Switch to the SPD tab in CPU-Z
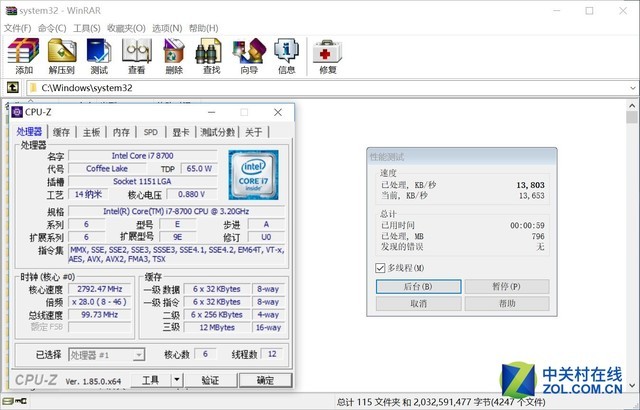Image resolution: width=640 pixels, height=410 pixels. click(x=151, y=132)
